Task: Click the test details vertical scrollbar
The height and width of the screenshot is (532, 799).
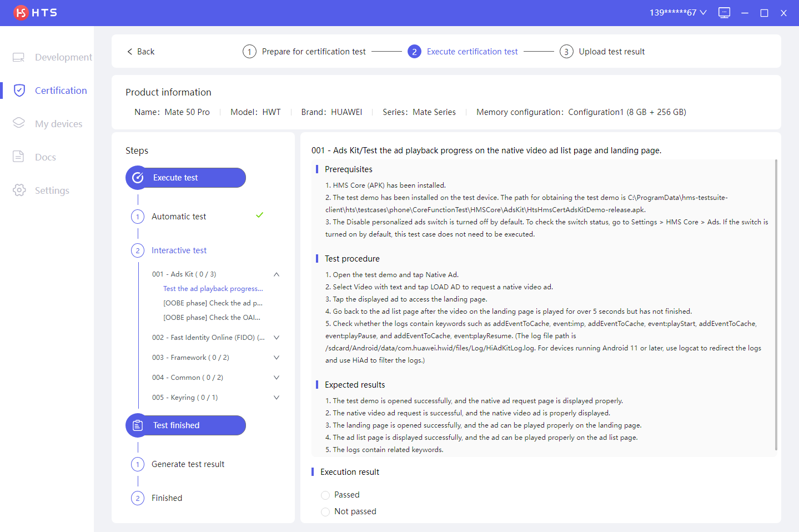Action: pos(776,305)
